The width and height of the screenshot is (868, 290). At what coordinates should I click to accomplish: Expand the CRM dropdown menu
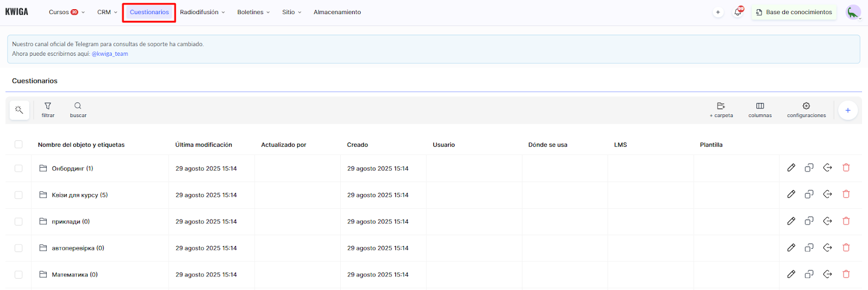pos(107,12)
